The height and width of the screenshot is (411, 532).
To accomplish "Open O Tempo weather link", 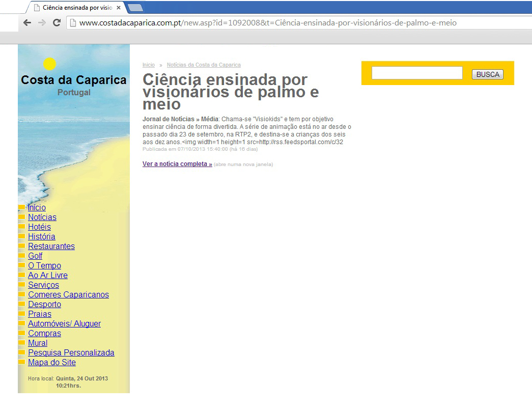I will [x=44, y=266].
